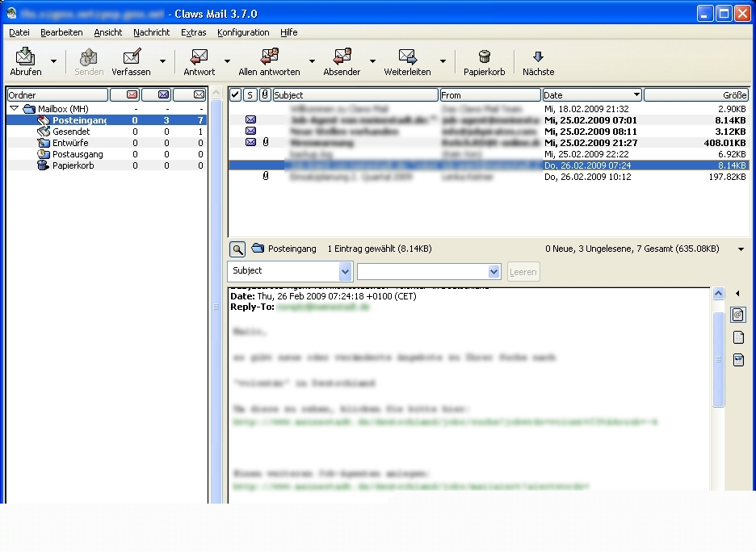Open the text part icon in message sidebar
Image resolution: width=756 pixels, height=552 pixels.
pyautogui.click(x=738, y=337)
